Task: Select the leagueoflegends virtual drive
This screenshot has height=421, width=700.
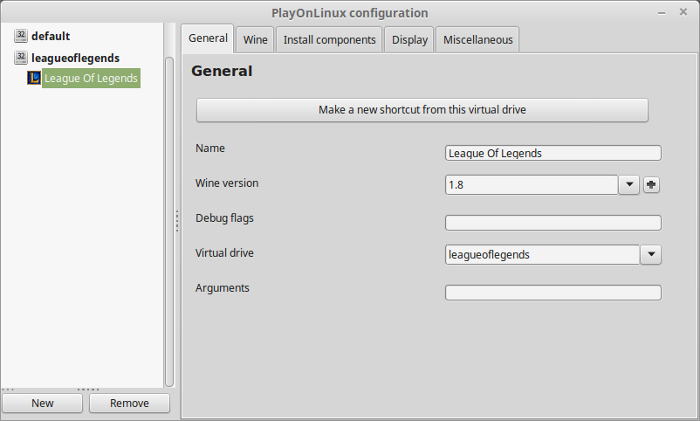Action: (x=75, y=58)
